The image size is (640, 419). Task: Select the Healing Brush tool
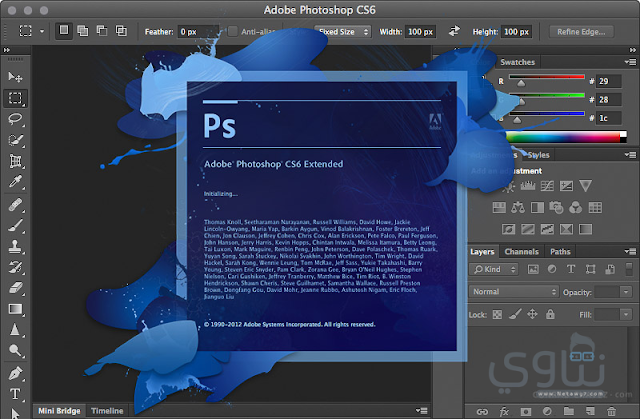point(16,204)
